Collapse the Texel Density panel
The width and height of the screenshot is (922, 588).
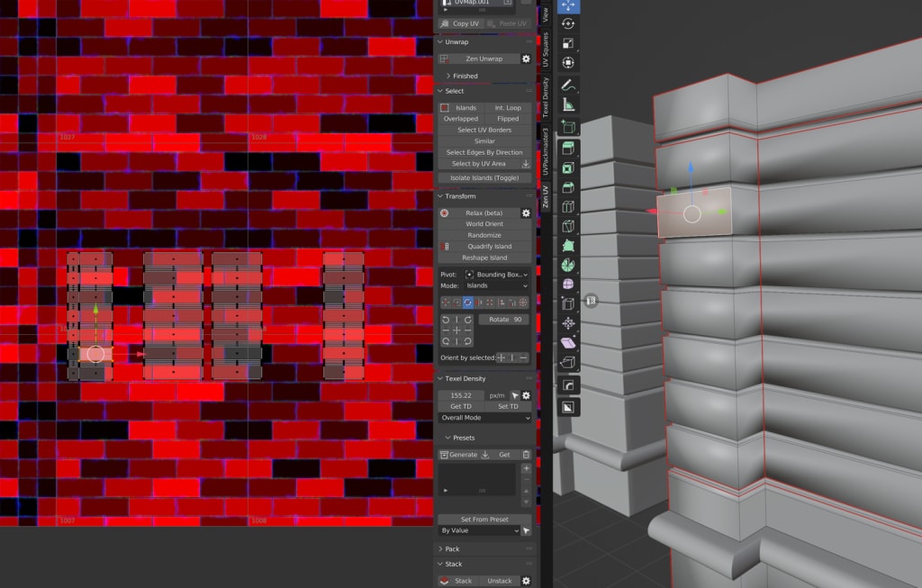(x=465, y=379)
